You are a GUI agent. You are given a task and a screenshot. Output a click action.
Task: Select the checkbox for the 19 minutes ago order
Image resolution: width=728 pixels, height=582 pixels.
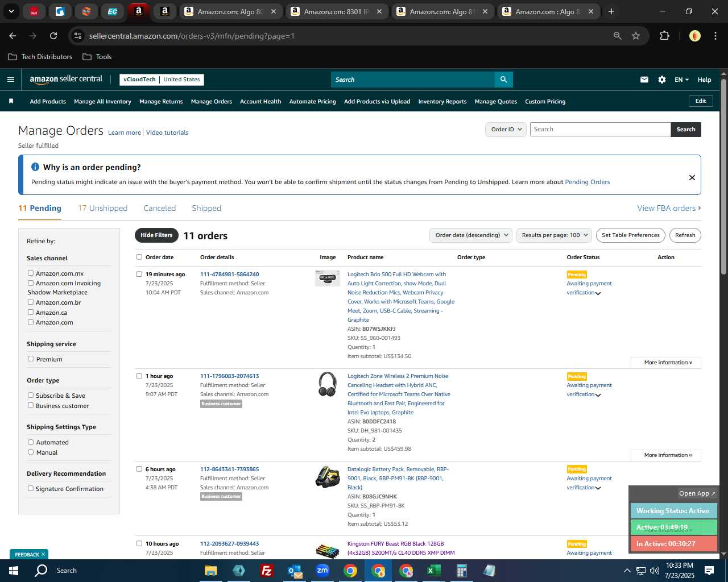pyautogui.click(x=139, y=274)
